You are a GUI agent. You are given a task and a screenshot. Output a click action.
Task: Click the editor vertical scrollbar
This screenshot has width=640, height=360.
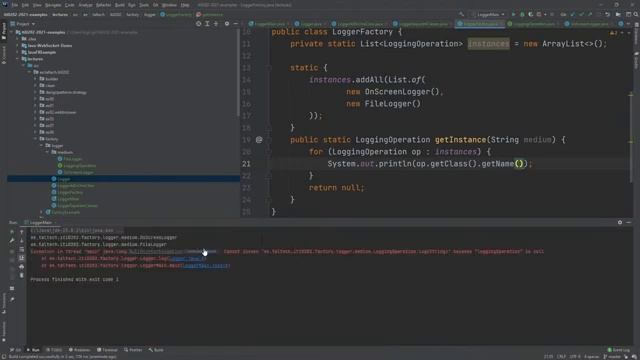pyautogui.click(x=631, y=106)
